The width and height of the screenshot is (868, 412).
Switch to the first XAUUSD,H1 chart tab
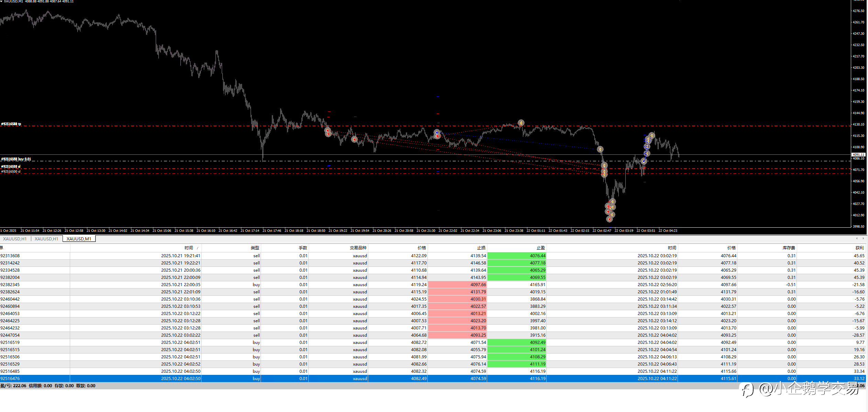(15, 239)
